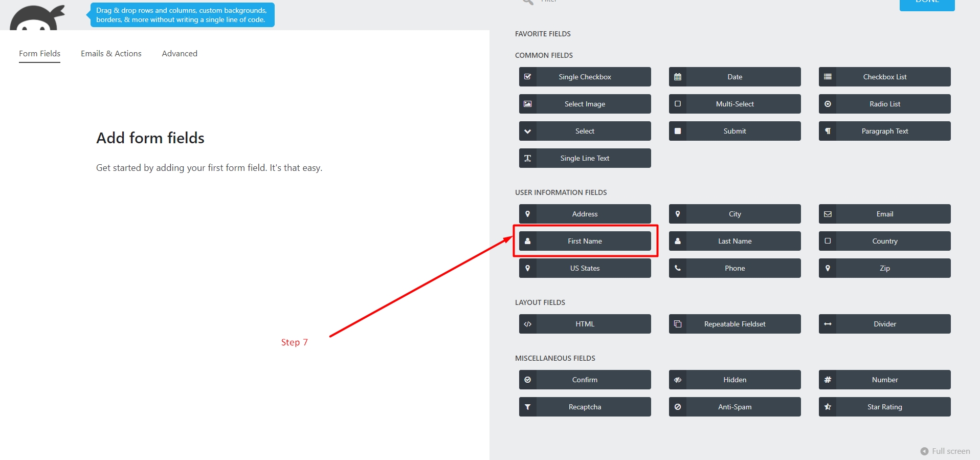Add the Zip field
Screen dimensions: 980x460
[884, 268]
